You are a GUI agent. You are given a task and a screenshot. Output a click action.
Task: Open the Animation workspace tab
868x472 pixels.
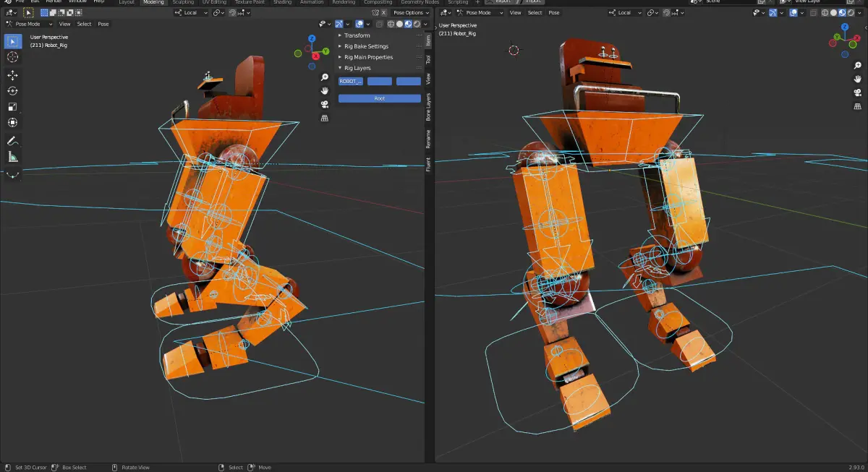(312, 2)
